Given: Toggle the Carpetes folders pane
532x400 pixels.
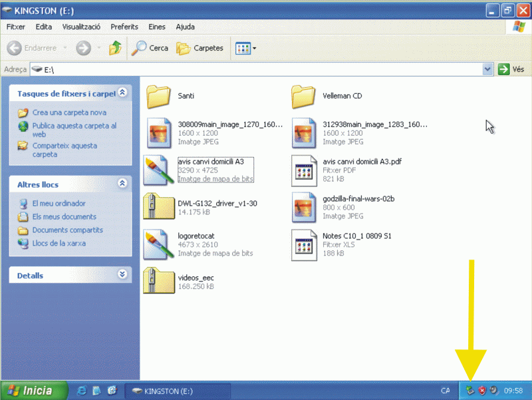Looking at the screenshot, I should [199, 48].
